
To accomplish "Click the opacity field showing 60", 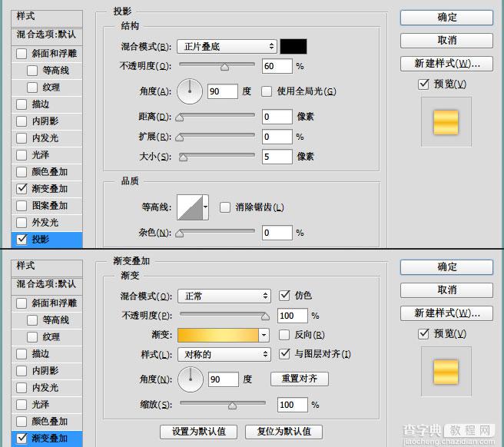I will click(277, 66).
